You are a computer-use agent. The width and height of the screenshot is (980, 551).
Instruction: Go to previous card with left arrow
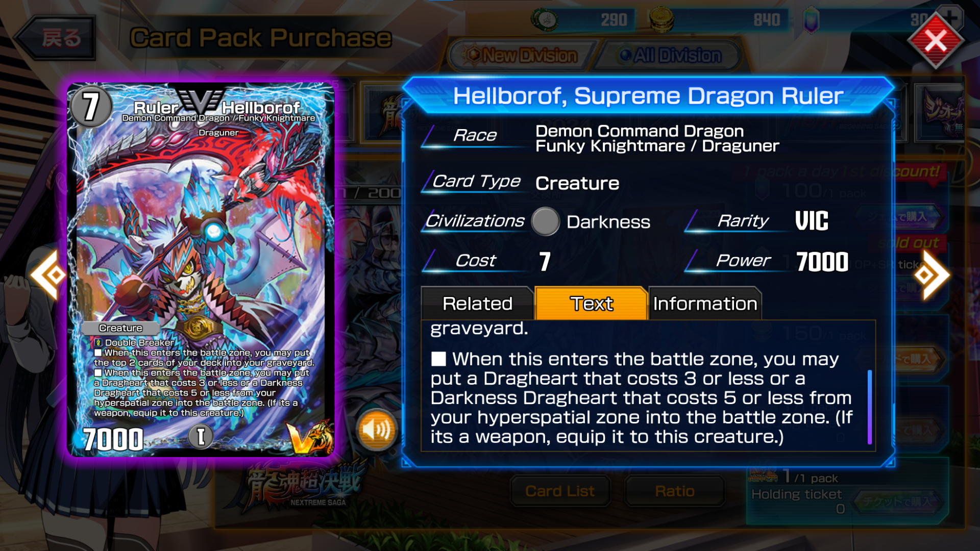click(48, 275)
